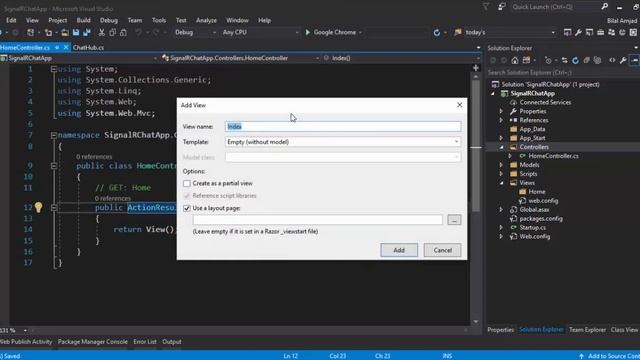
Task: Click the wrench icon in the main toolbar
Action: click(578, 32)
